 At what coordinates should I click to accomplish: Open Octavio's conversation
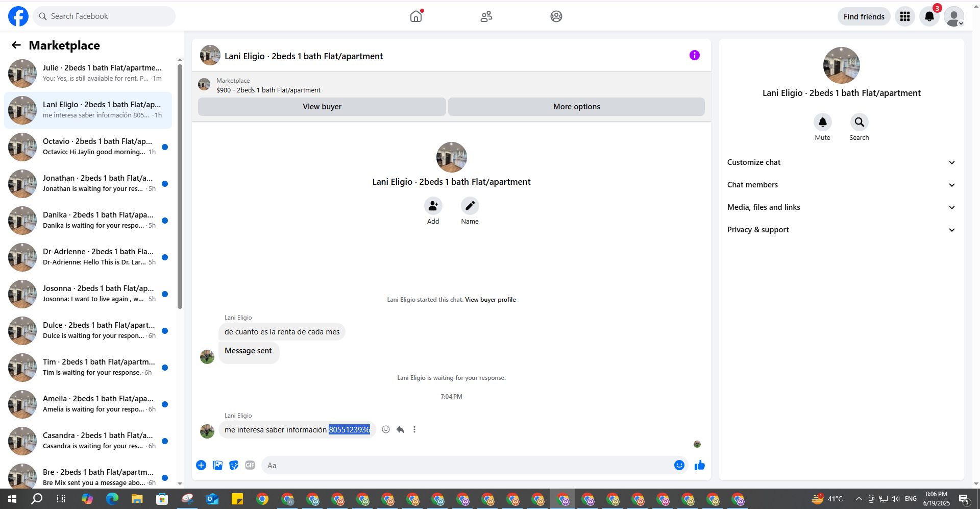(x=88, y=147)
